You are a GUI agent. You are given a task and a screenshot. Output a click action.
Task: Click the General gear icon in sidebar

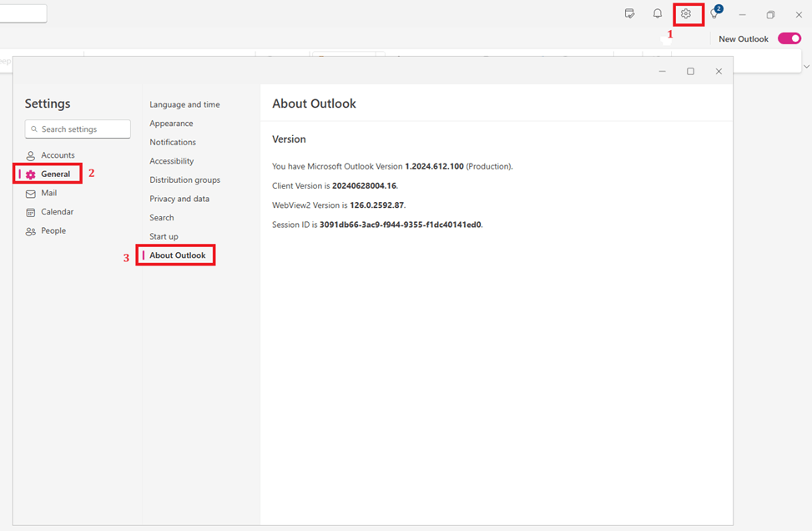pyautogui.click(x=31, y=174)
